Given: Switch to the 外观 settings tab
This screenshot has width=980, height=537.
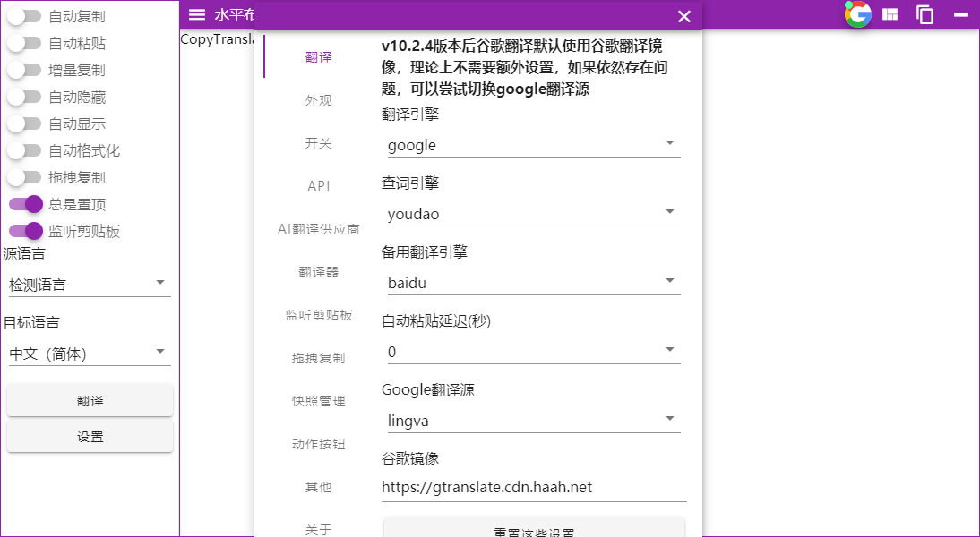Looking at the screenshot, I should pos(317,100).
